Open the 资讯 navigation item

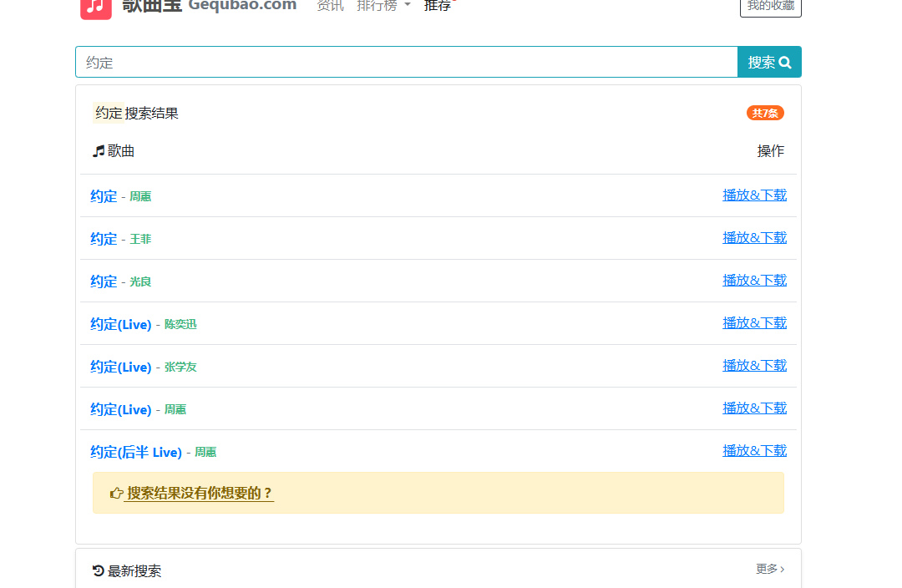330,6
